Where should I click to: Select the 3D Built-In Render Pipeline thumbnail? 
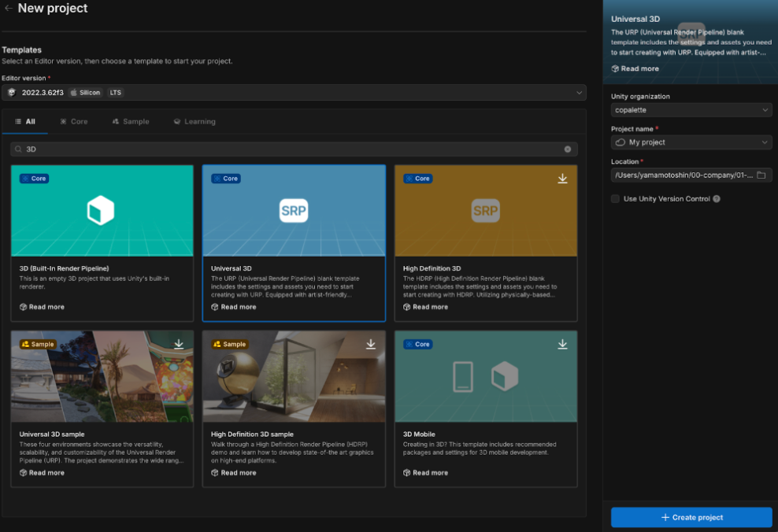coord(102,211)
